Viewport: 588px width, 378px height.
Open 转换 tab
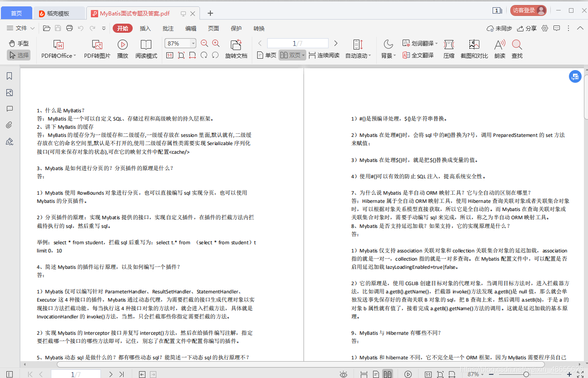259,28
